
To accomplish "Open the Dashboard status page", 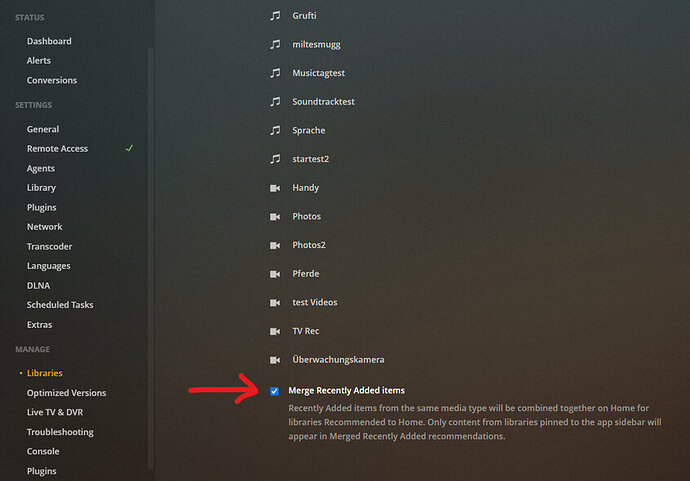I will click(49, 41).
